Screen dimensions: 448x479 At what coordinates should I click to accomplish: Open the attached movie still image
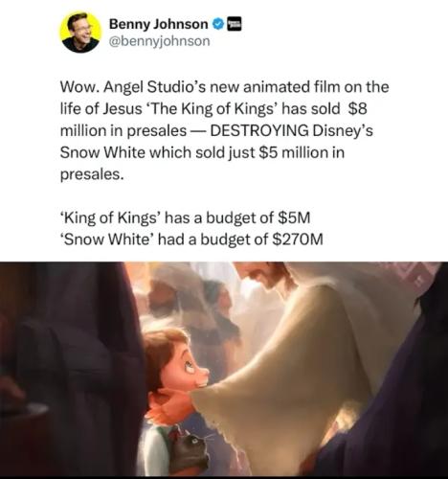(x=224, y=369)
